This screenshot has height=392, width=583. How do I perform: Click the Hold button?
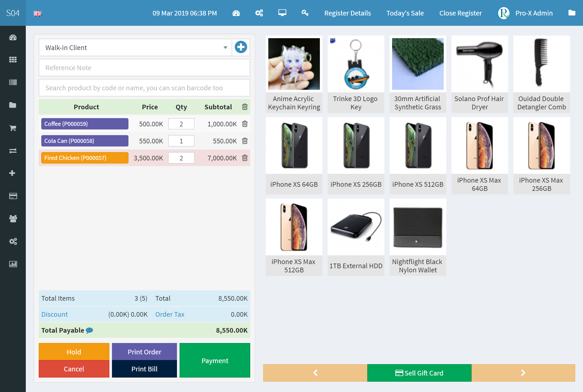74,351
